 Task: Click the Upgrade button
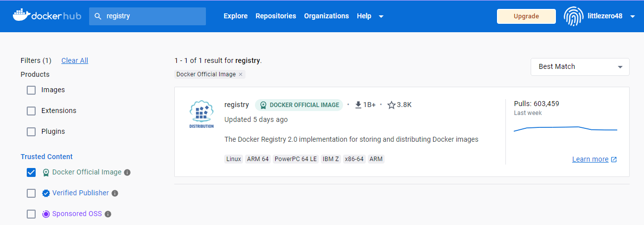click(x=526, y=16)
